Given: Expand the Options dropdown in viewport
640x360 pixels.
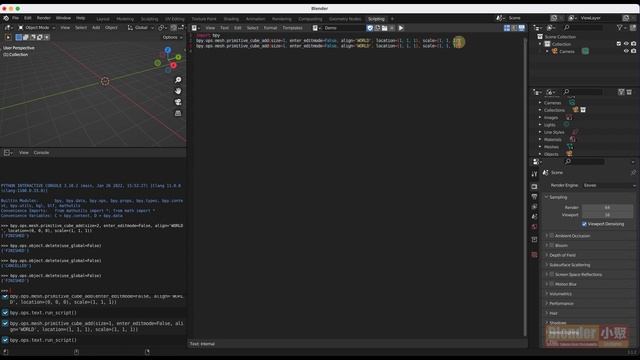Looking at the screenshot, I should click(x=172, y=37).
